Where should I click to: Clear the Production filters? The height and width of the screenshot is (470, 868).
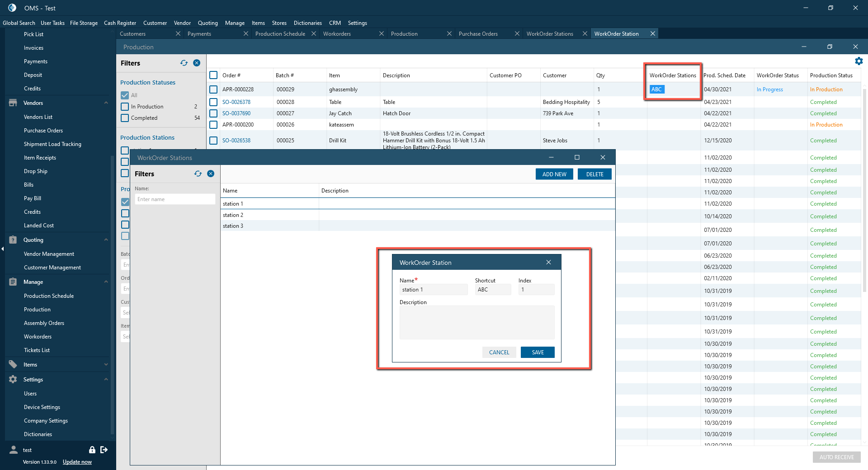[197, 63]
